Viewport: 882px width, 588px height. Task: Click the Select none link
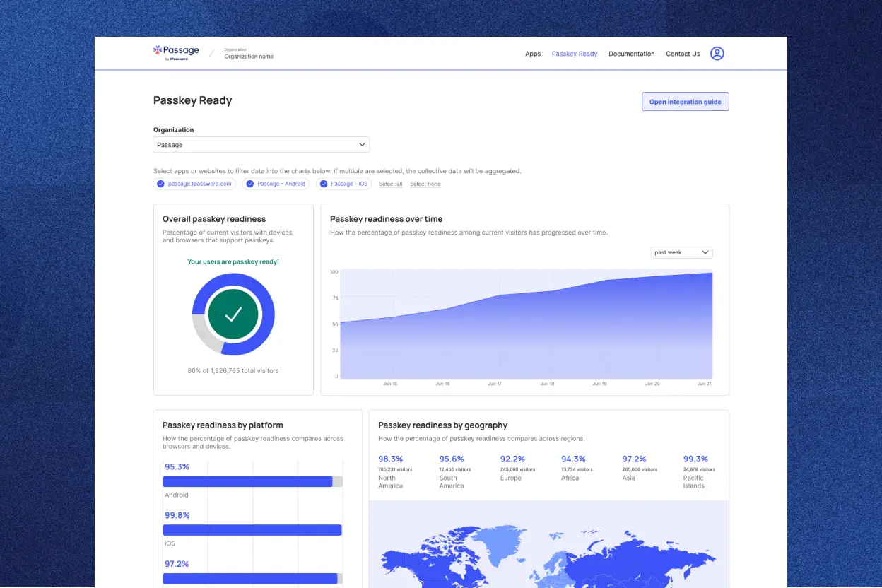point(425,184)
